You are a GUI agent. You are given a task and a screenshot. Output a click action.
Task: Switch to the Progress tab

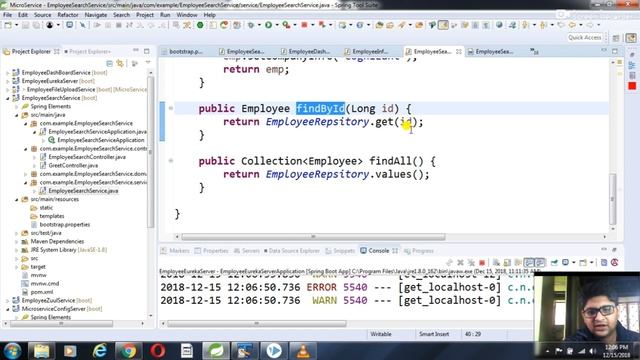pyautogui.click(x=418, y=251)
